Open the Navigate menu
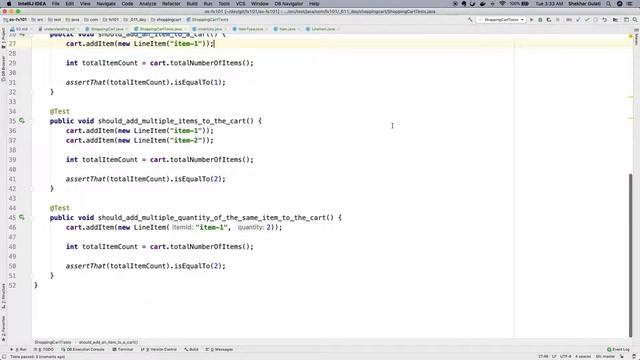 [x=106, y=4]
